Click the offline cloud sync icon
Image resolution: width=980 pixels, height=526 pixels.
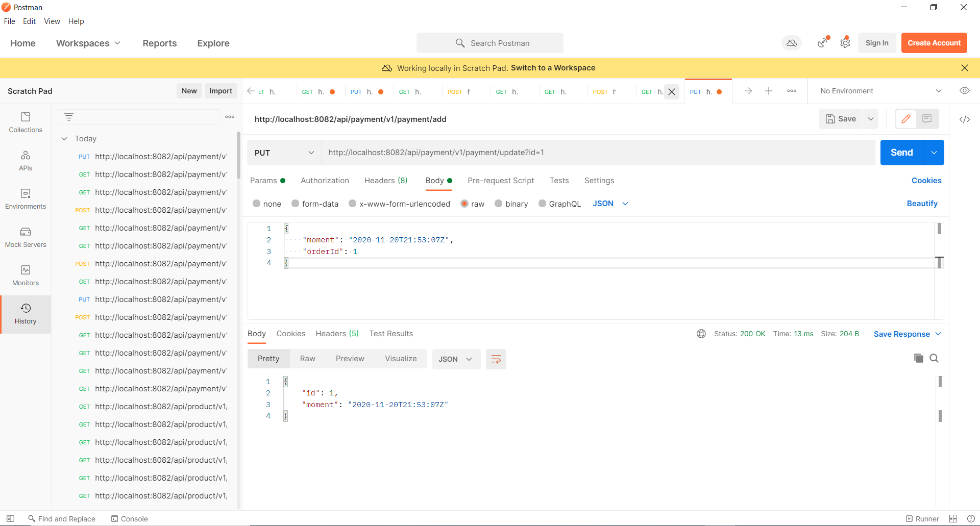click(792, 43)
